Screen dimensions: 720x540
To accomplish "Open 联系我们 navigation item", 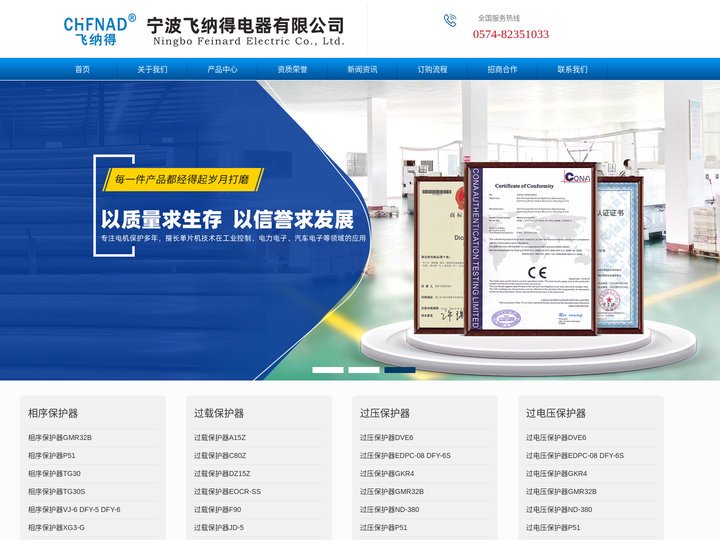I will click(x=572, y=69).
